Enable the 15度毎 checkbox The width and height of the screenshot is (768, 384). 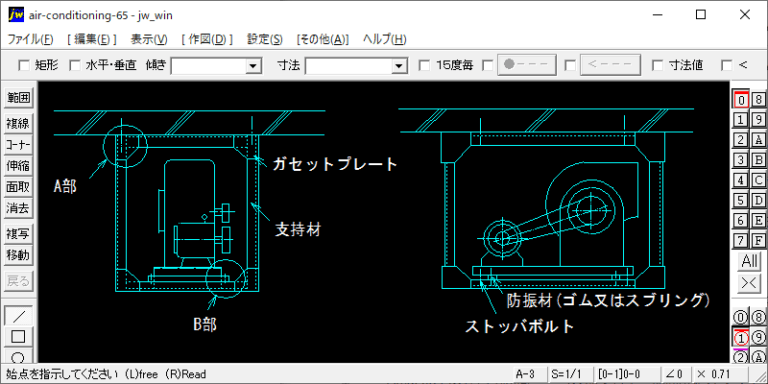click(425, 65)
